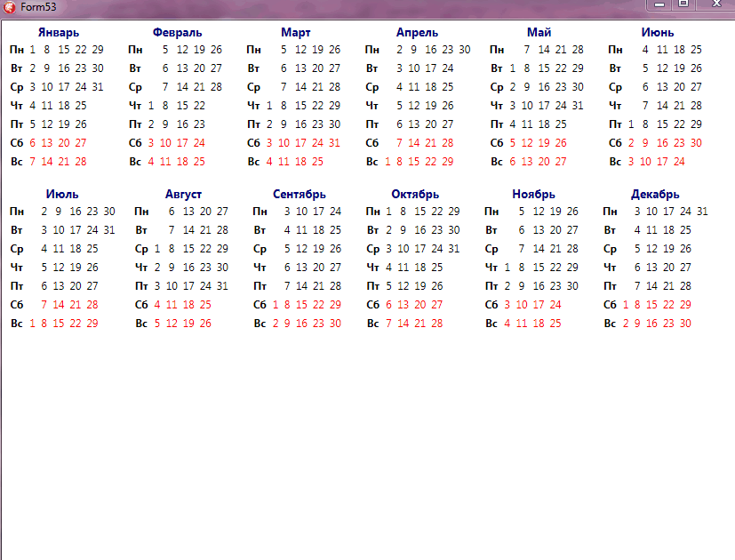
Task: Click the Март month heading
Action: click(x=295, y=33)
